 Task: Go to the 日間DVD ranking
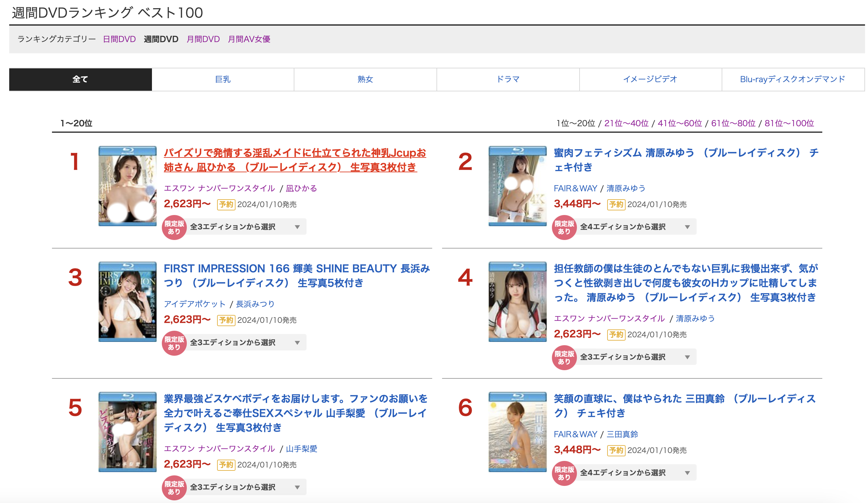click(x=119, y=39)
